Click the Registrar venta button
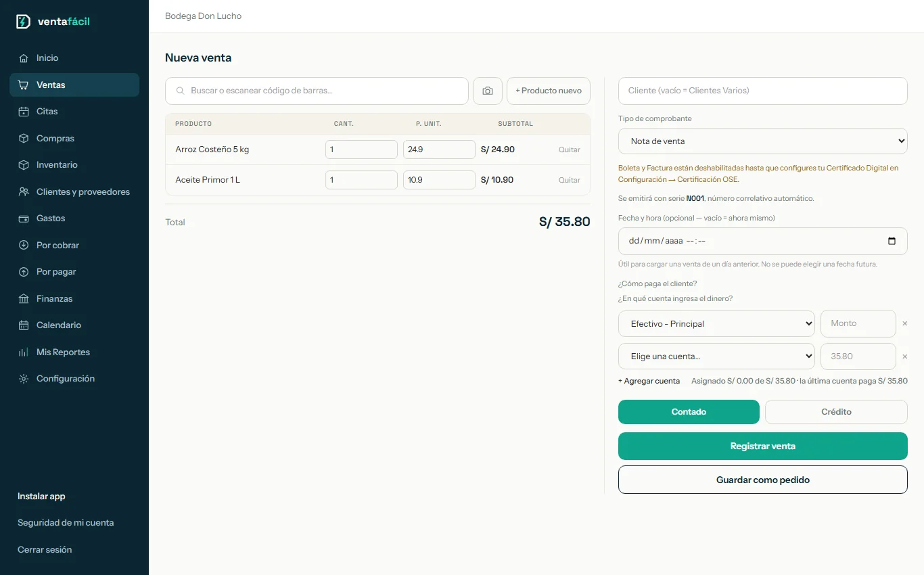Screen dimensions: 924x575 (x=763, y=446)
